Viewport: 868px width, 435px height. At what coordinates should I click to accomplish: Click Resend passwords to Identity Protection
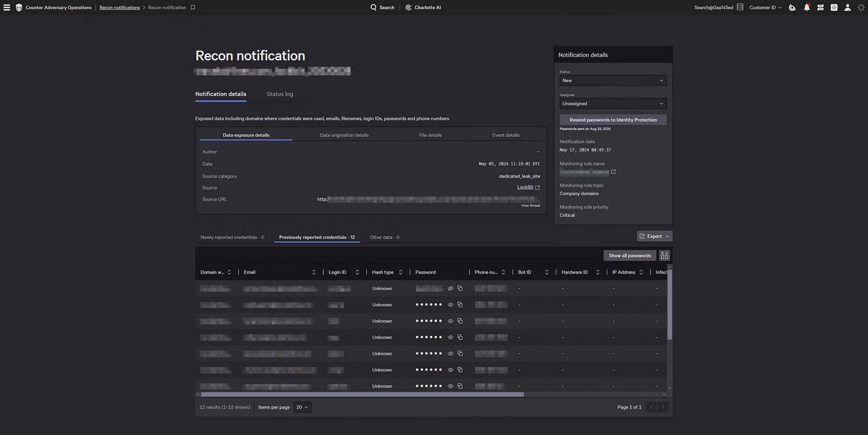pos(613,120)
